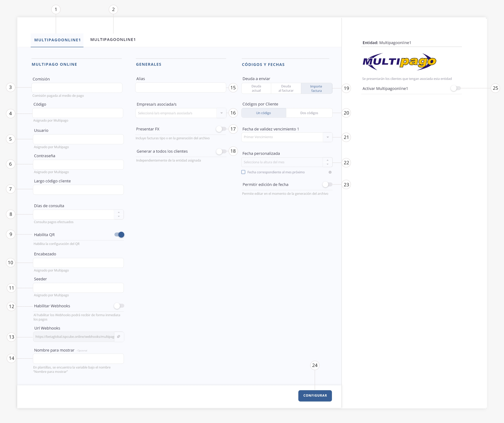Image resolution: width=504 pixels, height=423 pixels.
Task: Expand Fecha de validez vencimiento 1 dropdown
Action: pyautogui.click(x=287, y=137)
